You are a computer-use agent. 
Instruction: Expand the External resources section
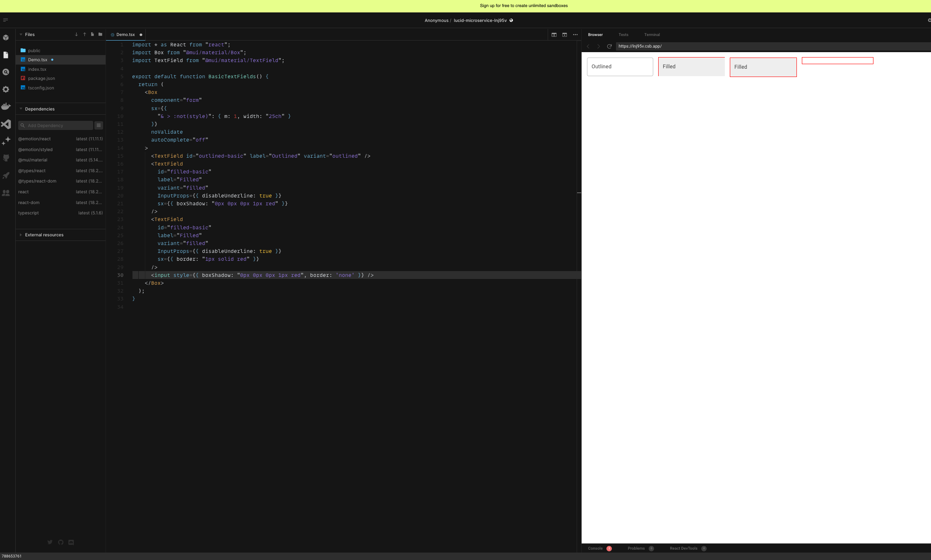pyautogui.click(x=44, y=235)
